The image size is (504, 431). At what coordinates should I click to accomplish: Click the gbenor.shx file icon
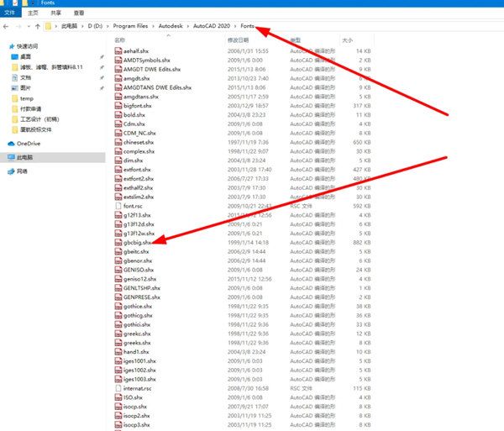[118, 260]
